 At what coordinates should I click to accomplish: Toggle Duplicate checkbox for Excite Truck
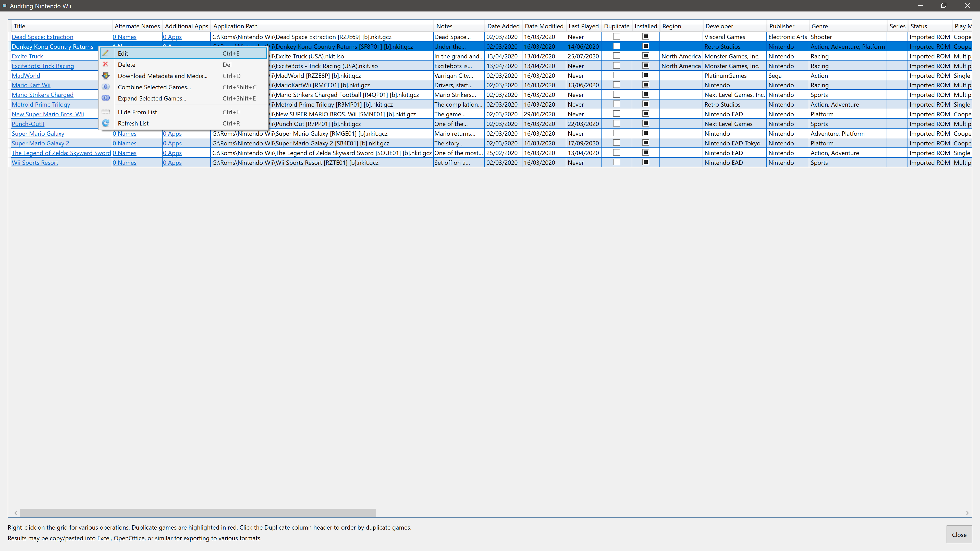pyautogui.click(x=617, y=56)
